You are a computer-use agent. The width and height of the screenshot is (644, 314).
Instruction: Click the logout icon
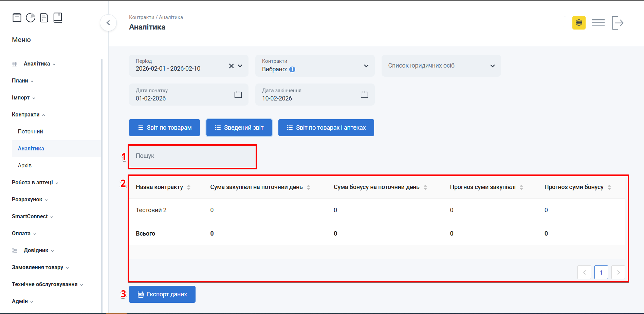point(618,23)
